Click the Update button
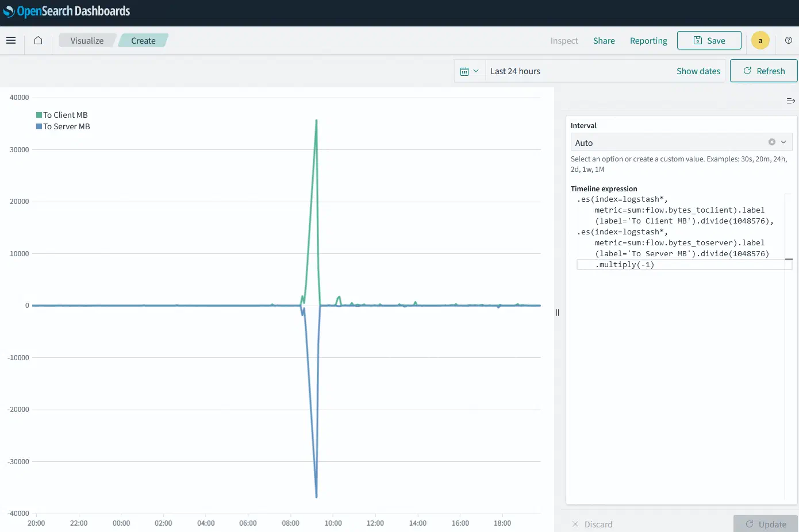 (766, 524)
